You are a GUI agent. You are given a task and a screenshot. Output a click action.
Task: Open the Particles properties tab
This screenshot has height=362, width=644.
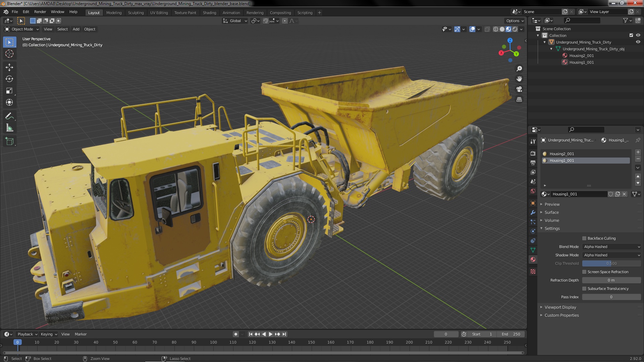pyautogui.click(x=533, y=222)
